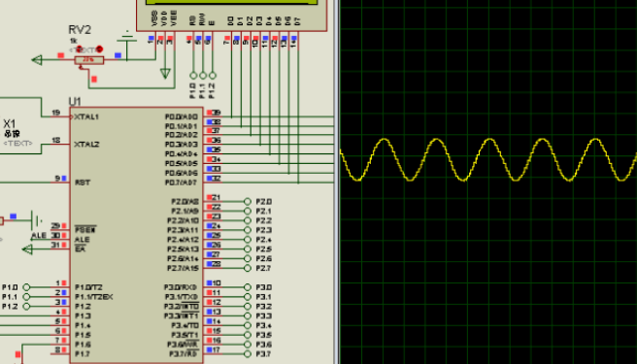Image resolution: width=637 pixels, height=364 pixels.
Task: Click RV2's left red adjustment dot
Action: [x=80, y=50]
